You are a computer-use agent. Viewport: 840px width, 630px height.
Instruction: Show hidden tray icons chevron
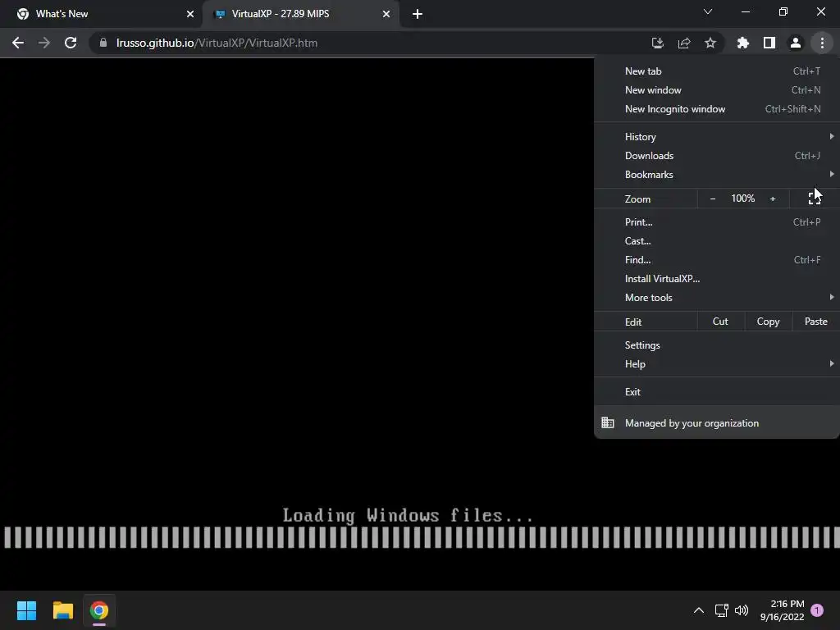698,610
